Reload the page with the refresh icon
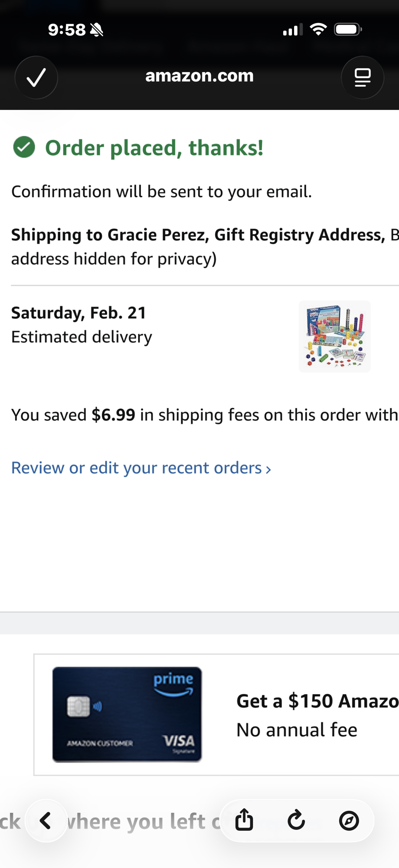Image resolution: width=399 pixels, height=868 pixels. [x=296, y=820]
